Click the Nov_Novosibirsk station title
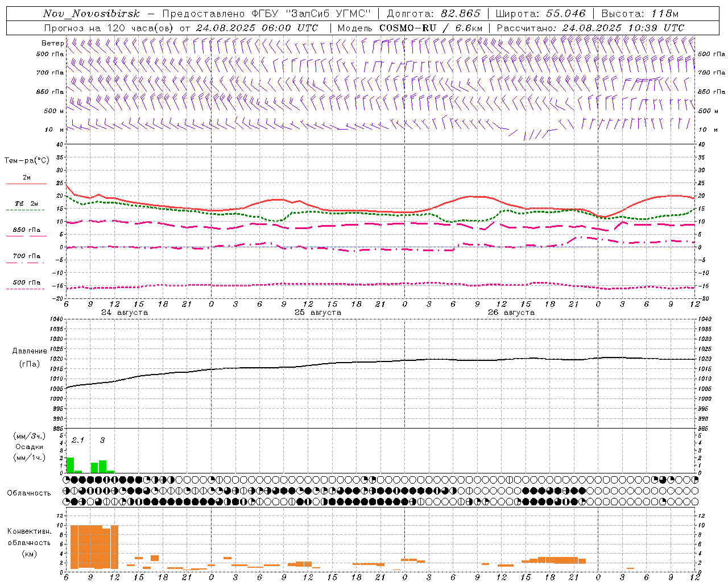 point(91,14)
